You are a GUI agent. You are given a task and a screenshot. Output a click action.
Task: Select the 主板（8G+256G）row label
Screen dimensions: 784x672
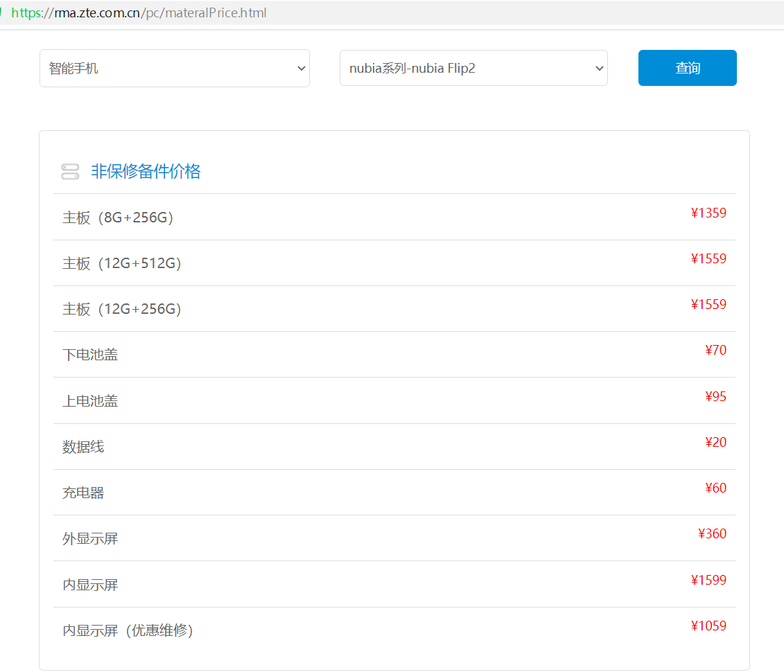click(118, 218)
